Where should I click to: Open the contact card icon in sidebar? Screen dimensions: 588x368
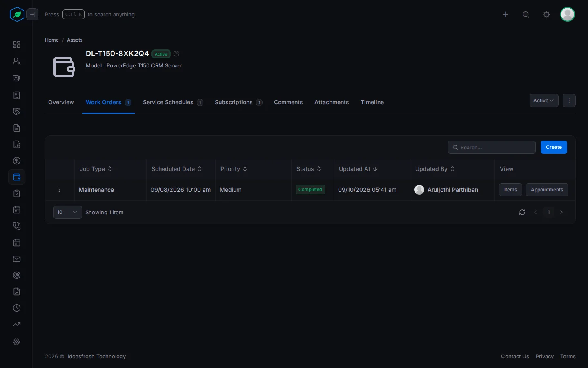click(x=17, y=78)
